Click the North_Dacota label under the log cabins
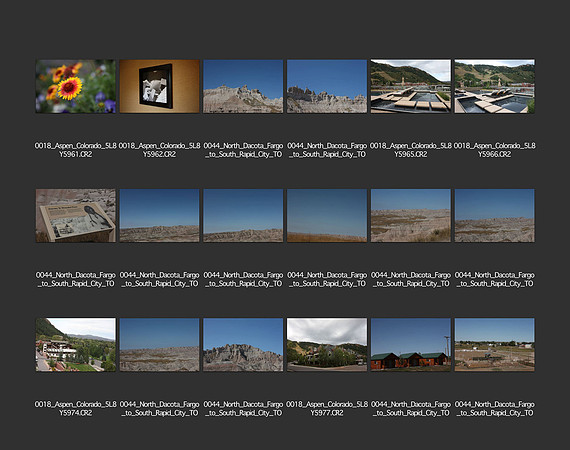The image size is (570, 450). pos(411,409)
